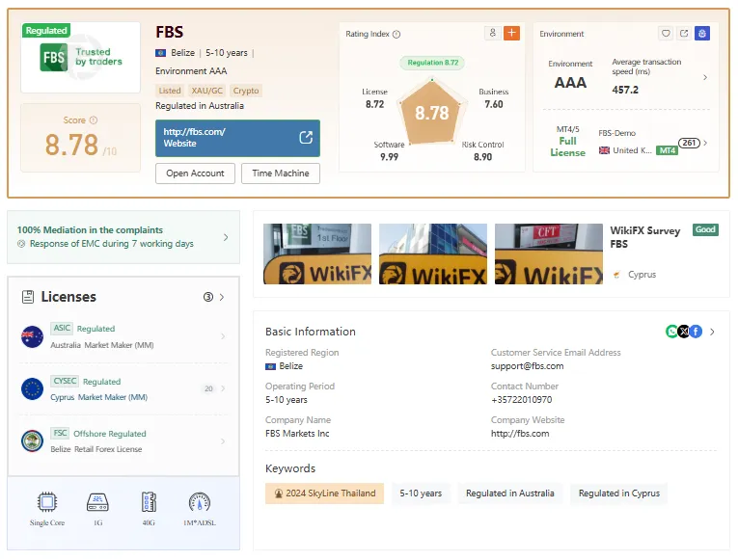
Task: Expand the ASIC license chevron
Action: pos(223,336)
